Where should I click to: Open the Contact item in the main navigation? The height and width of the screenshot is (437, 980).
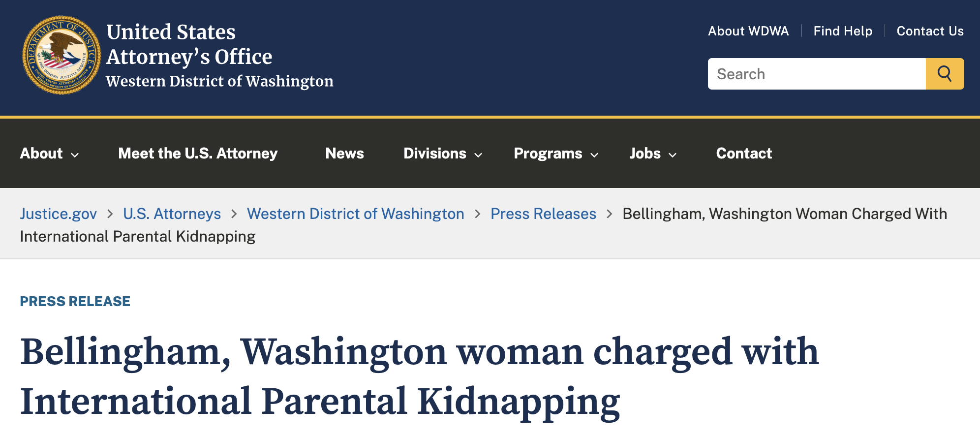(744, 154)
